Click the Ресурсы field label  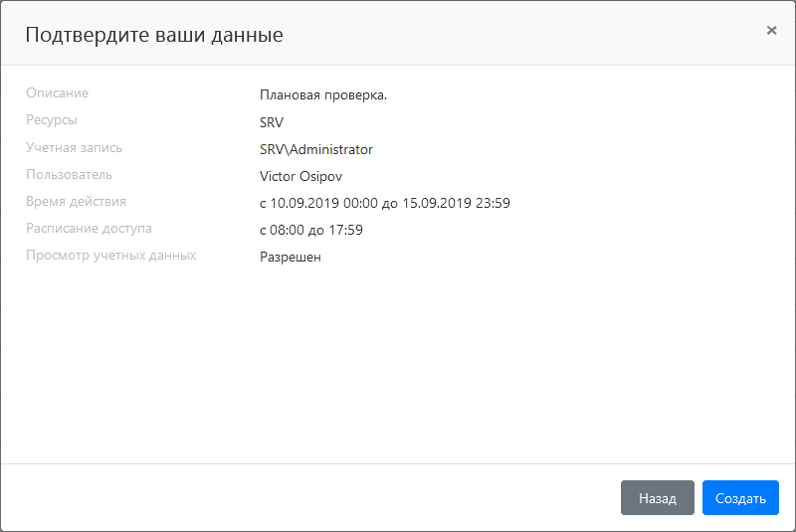pyautogui.click(x=52, y=120)
